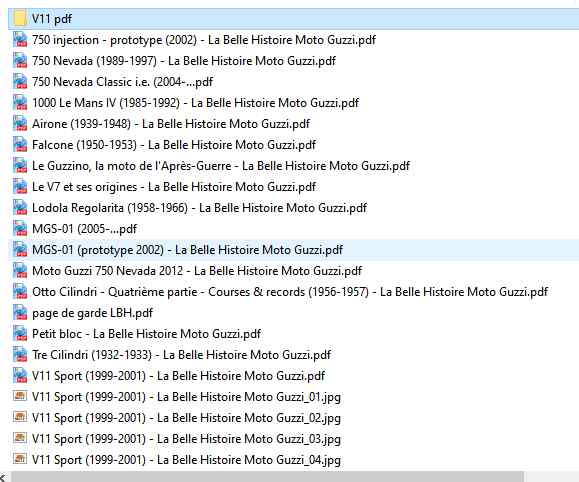579x482 pixels.
Task: Click PDF icon of 750 Nevada (1989-1997) file
Action: (x=20, y=61)
